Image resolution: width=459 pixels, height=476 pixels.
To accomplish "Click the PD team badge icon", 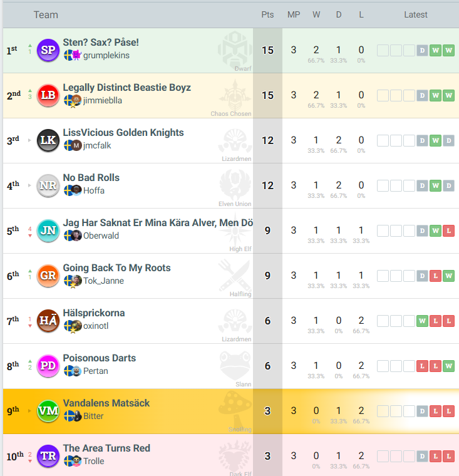I will [48, 366].
